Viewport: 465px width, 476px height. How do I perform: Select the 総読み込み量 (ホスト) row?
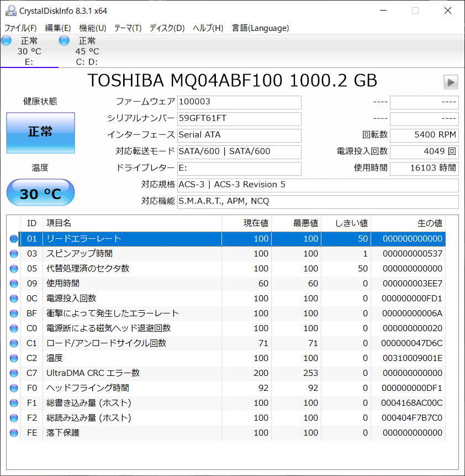(232, 418)
